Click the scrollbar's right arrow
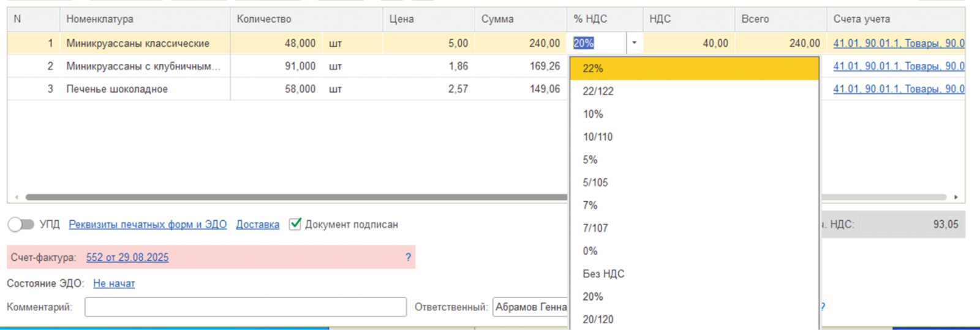This screenshot has height=330, width=980. tap(956, 197)
